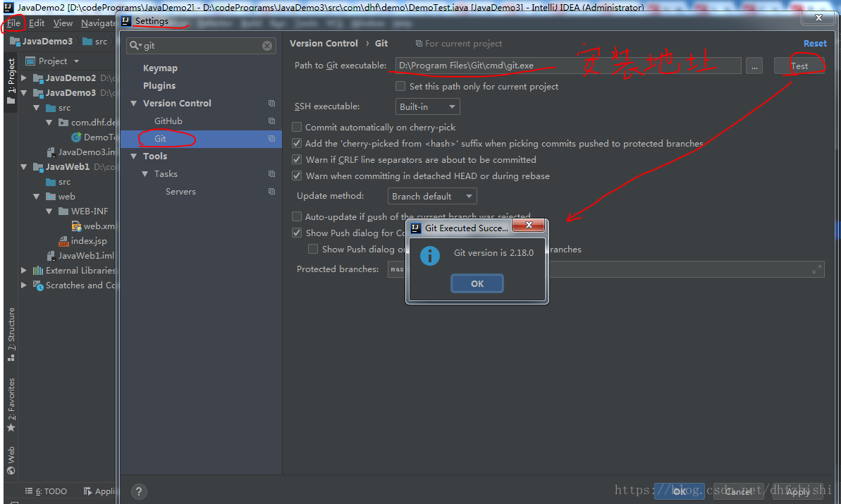The width and height of the screenshot is (841, 504).
Task: Open the Project view dropdown arrow
Action: pos(76,61)
